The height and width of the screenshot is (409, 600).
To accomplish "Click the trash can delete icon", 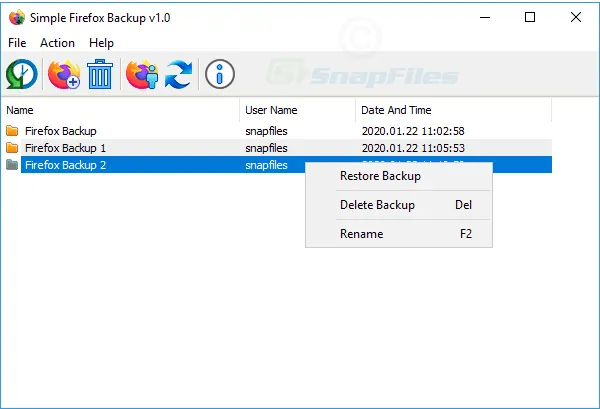I will pos(100,75).
